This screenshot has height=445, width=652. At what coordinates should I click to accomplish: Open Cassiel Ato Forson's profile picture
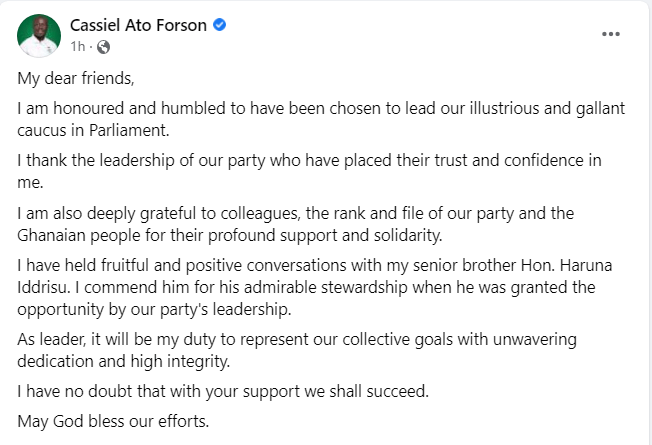39,36
